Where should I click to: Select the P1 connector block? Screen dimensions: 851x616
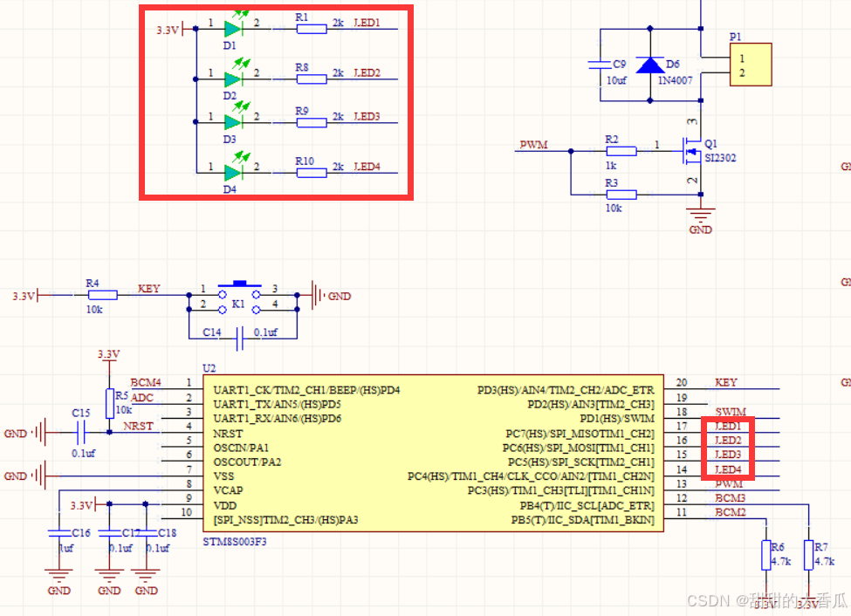(751, 65)
